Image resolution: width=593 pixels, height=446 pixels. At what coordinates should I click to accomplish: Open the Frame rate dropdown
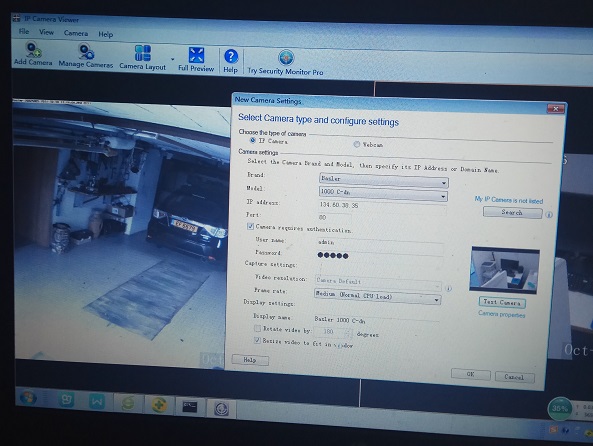point(377,297)
